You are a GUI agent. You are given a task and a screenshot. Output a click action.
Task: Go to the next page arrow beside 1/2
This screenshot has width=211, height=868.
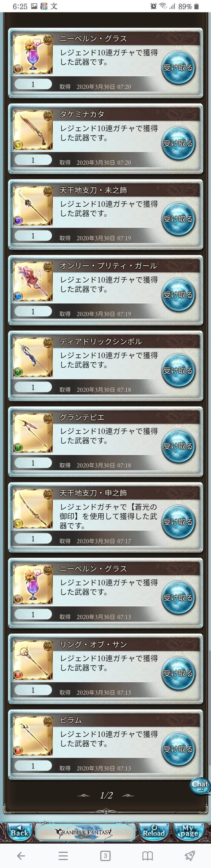click(x=128, y=795)
